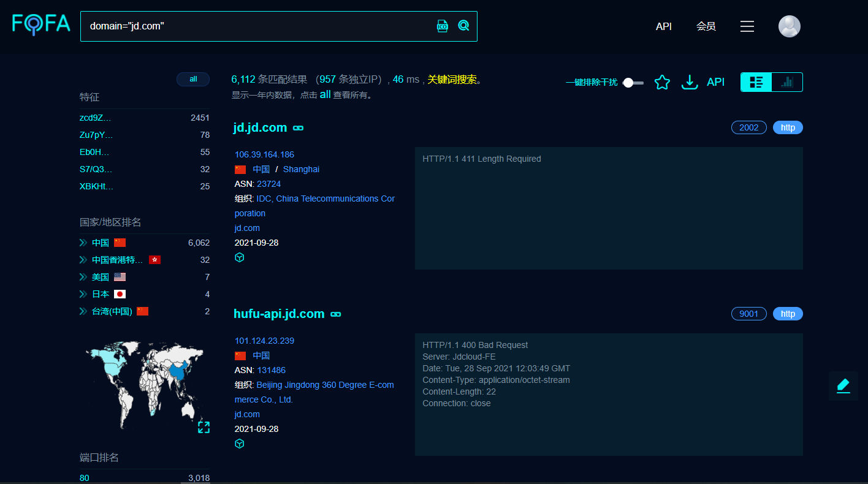Click the cube icon under hufu-api.jd.com result

point(240,444)
